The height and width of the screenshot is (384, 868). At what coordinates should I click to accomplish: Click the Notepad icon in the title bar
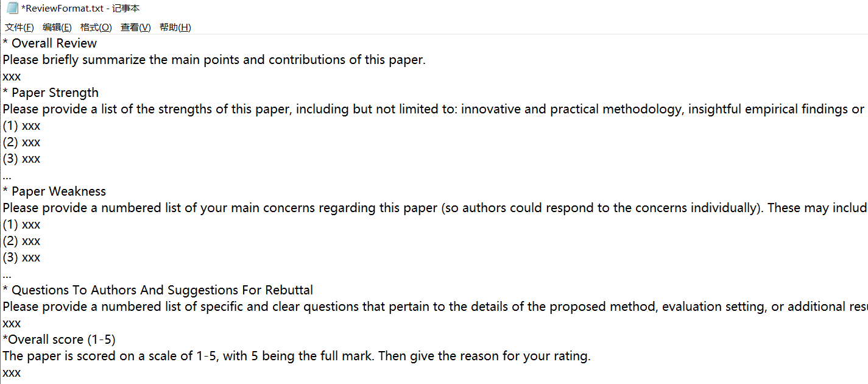(x=12, y=8)
